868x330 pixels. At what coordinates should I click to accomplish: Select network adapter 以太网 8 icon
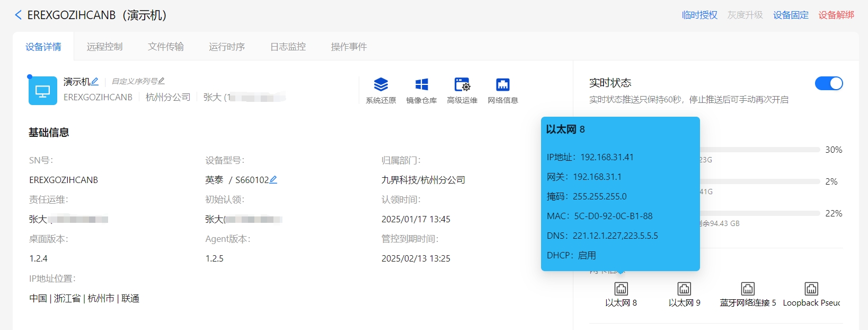tap(621, 289)
